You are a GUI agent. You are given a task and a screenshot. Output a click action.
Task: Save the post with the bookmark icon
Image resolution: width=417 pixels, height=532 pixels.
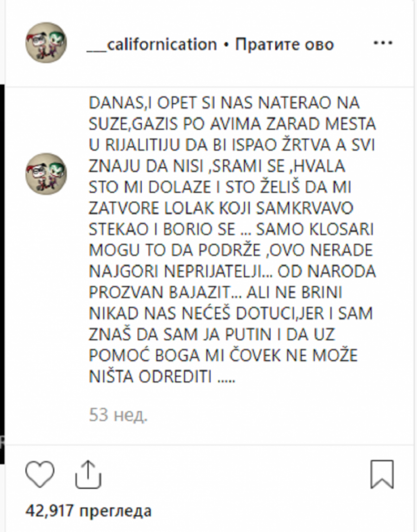[x=382, y=474]
